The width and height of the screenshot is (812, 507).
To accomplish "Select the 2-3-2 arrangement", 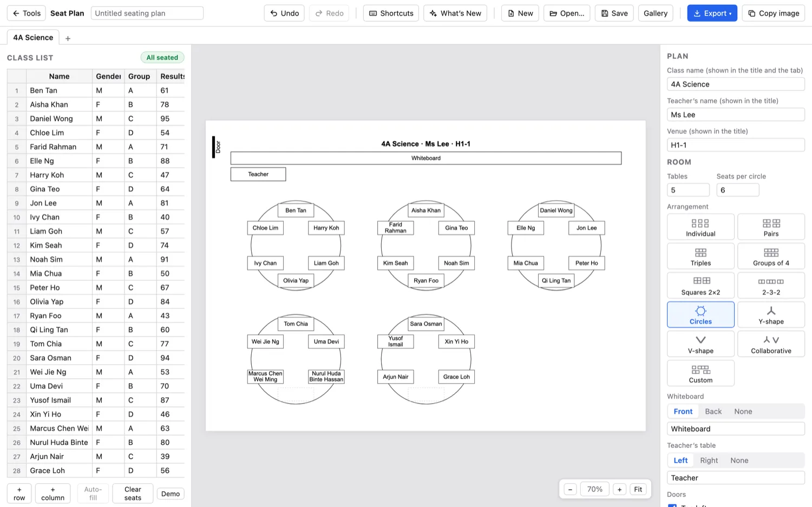I will pos(771,285).
